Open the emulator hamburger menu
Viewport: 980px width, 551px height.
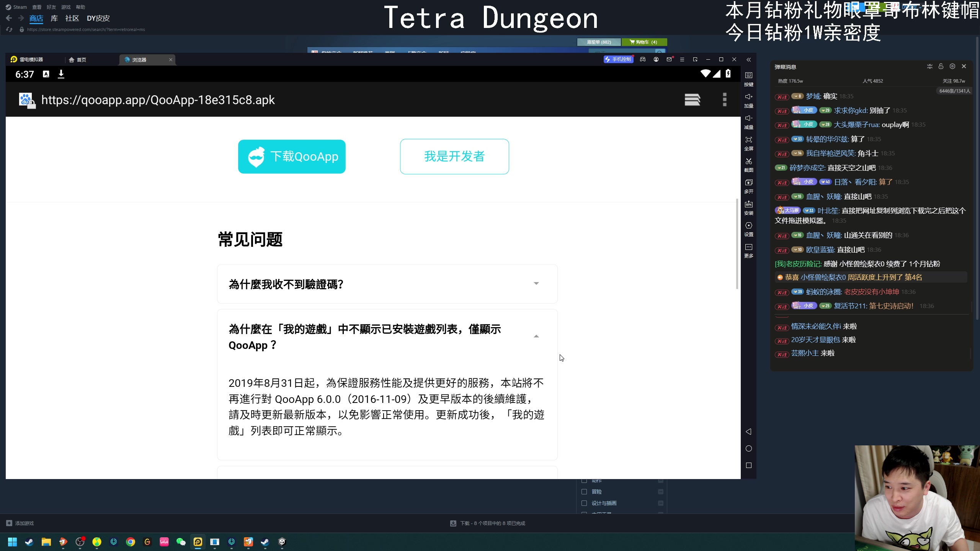pos(682,59)
